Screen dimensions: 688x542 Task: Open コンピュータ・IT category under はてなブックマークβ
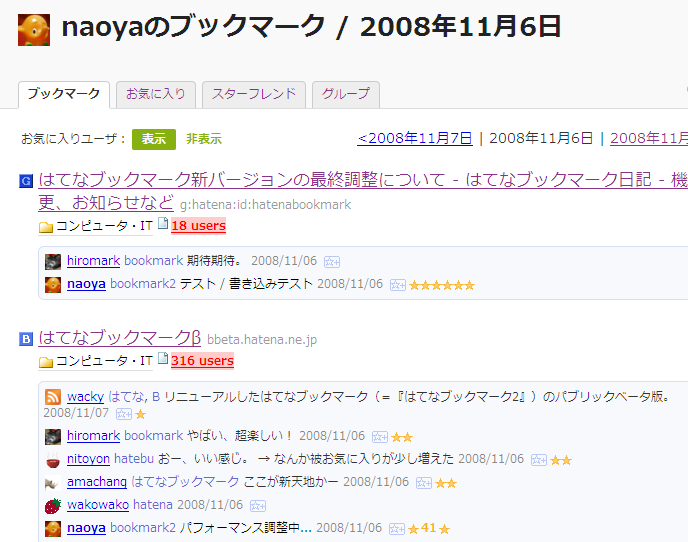click(x=104, y=361)
